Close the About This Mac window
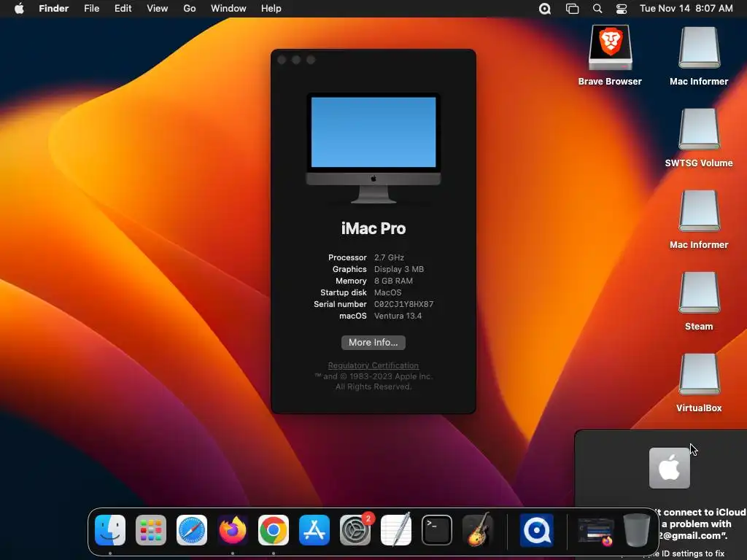This screenshot has width=747, height=560. (282, 60)
